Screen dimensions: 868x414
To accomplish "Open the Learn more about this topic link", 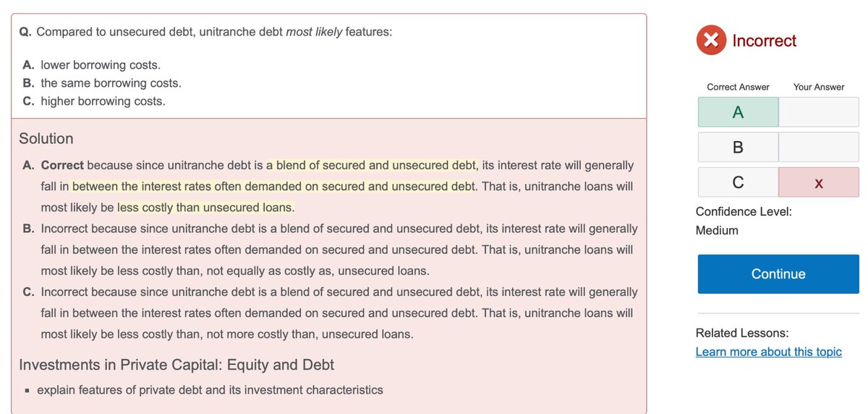I will tap(768, 352).
